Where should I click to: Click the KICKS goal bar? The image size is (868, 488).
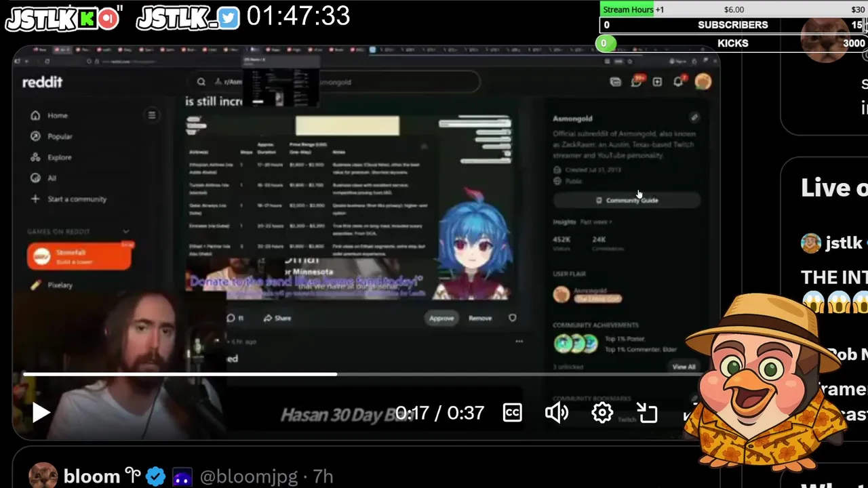733,43
